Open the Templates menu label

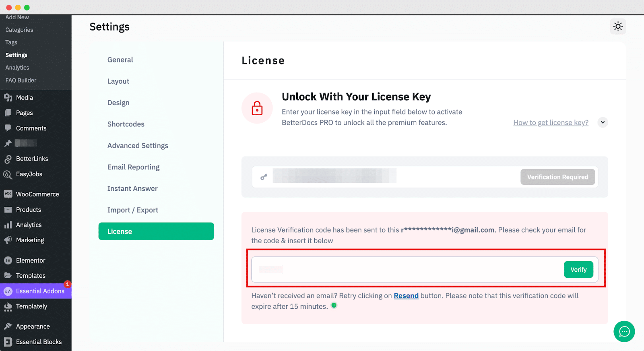(x=31, y=276)
